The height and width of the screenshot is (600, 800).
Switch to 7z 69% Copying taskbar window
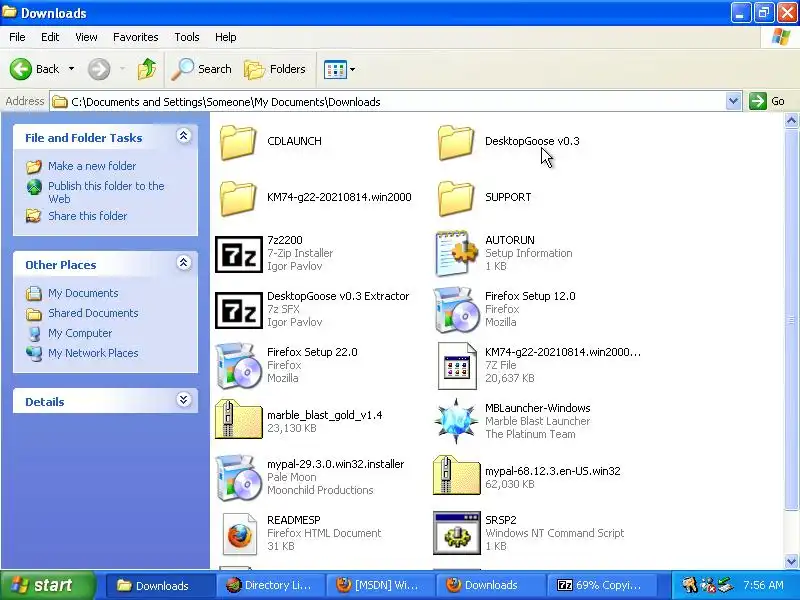click(602, 585)
